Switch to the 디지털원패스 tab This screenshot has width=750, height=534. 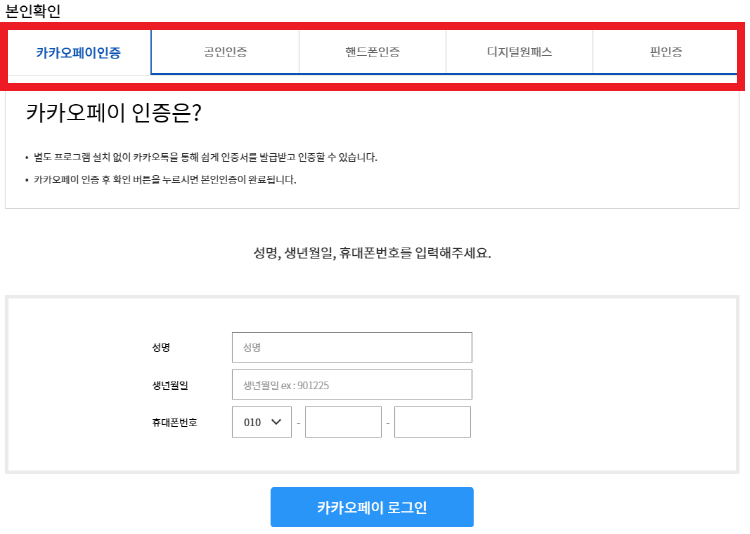click(x=519, y=52)
